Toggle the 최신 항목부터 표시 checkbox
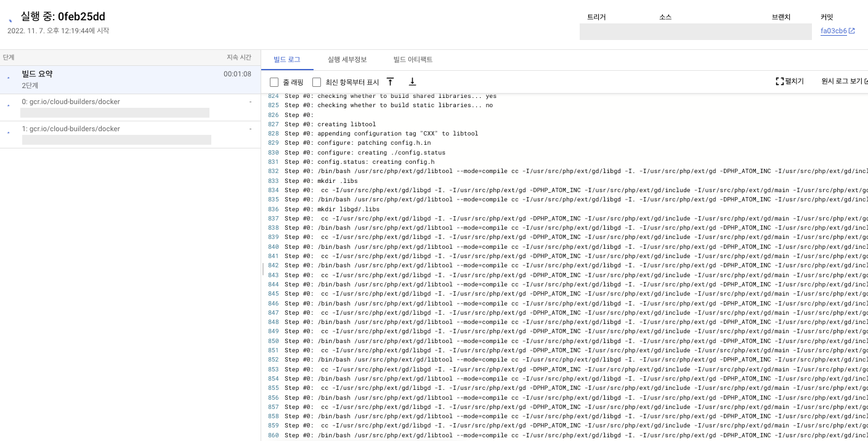The width and height of the screenshot is (868, 441). (317, 82)
